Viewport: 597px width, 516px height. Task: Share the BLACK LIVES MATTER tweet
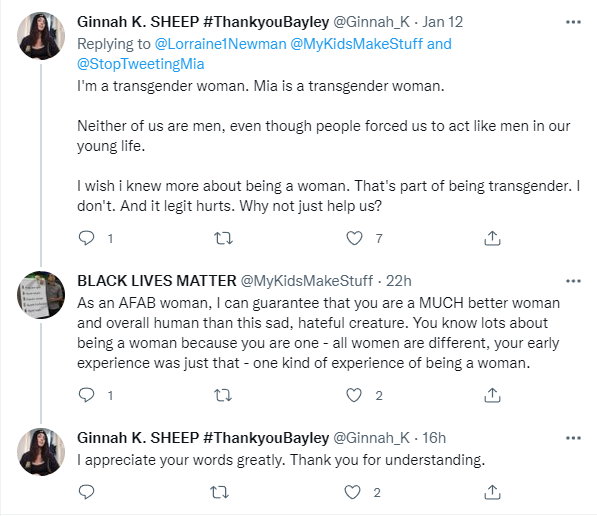492,395
